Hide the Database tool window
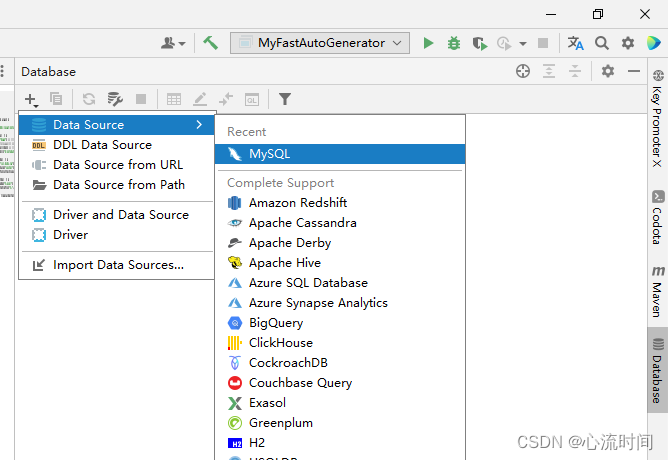 click(x=634, y=71)
